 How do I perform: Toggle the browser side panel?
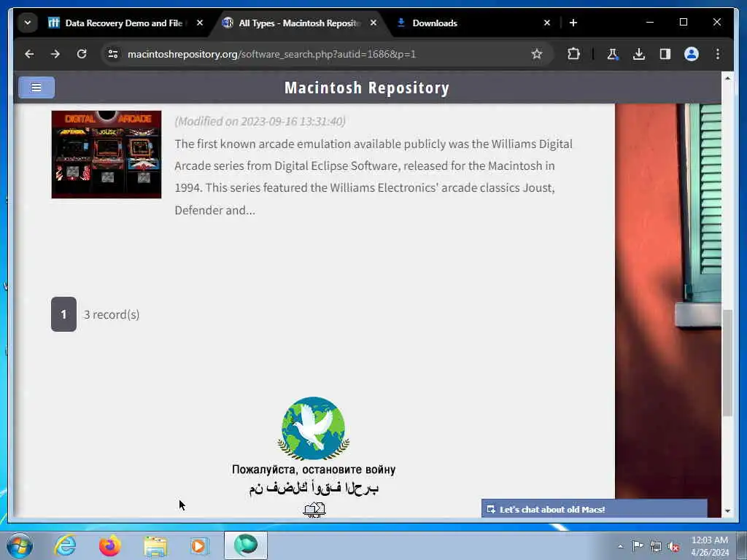(x=665, y=54)
